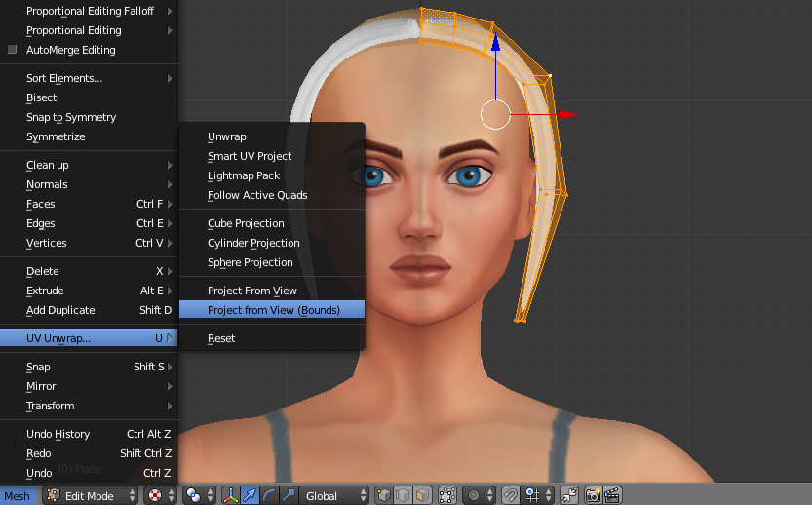Viewport: 812px width, 505px height.
Task: Open the Faces submenu
Action: pyautogui.click(x=89, y=204)
